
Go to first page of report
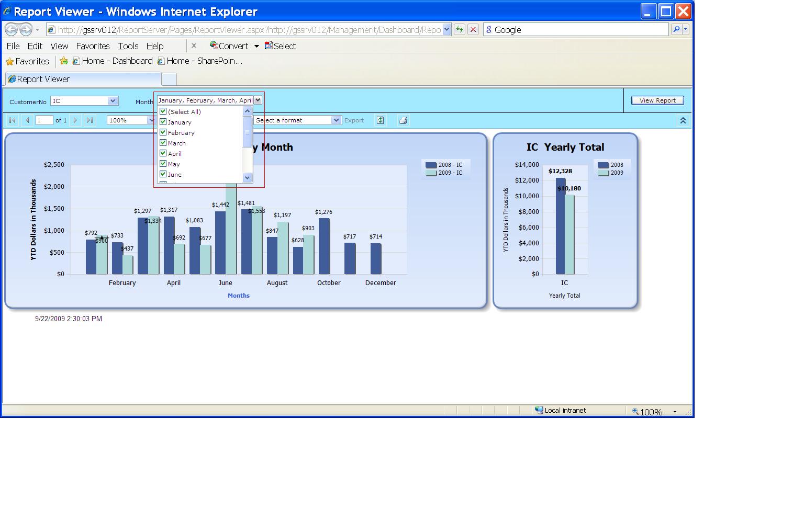13,120
